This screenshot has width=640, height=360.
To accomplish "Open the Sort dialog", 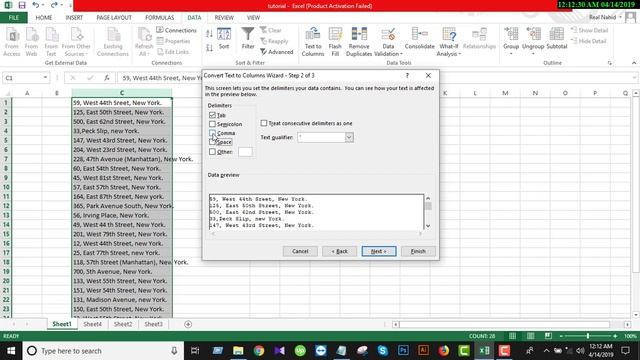I will point(224,39).
